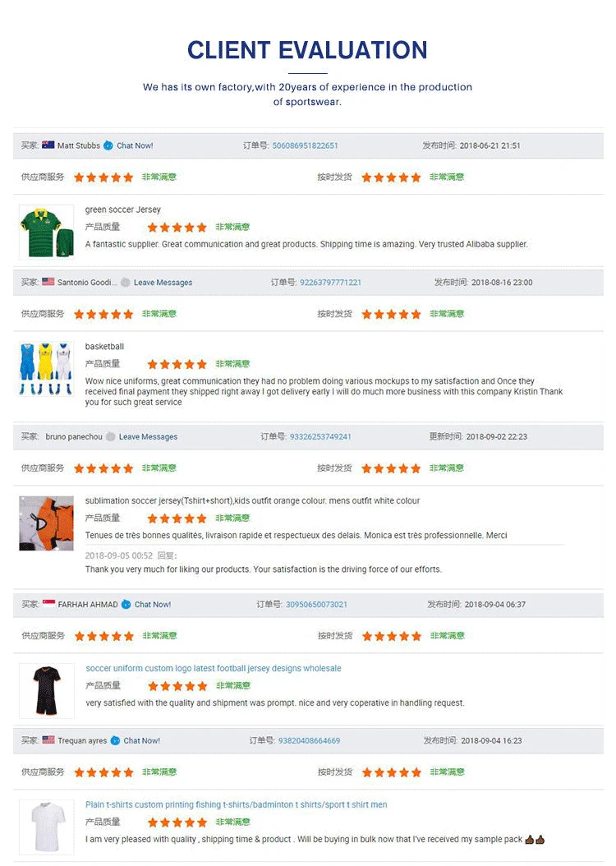Click the blue chat icon next to Matt Stubbs
This screenshot has width=616, height=866.
click(108, 145)
